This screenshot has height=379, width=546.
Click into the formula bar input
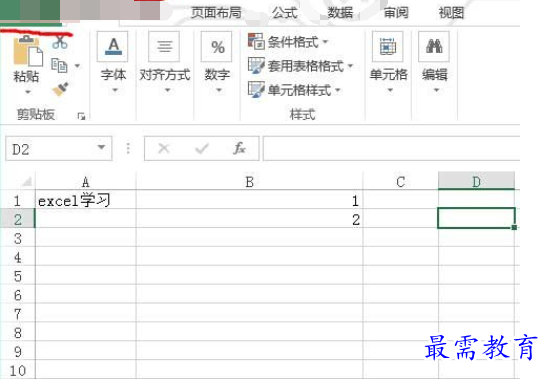[391, 149]
